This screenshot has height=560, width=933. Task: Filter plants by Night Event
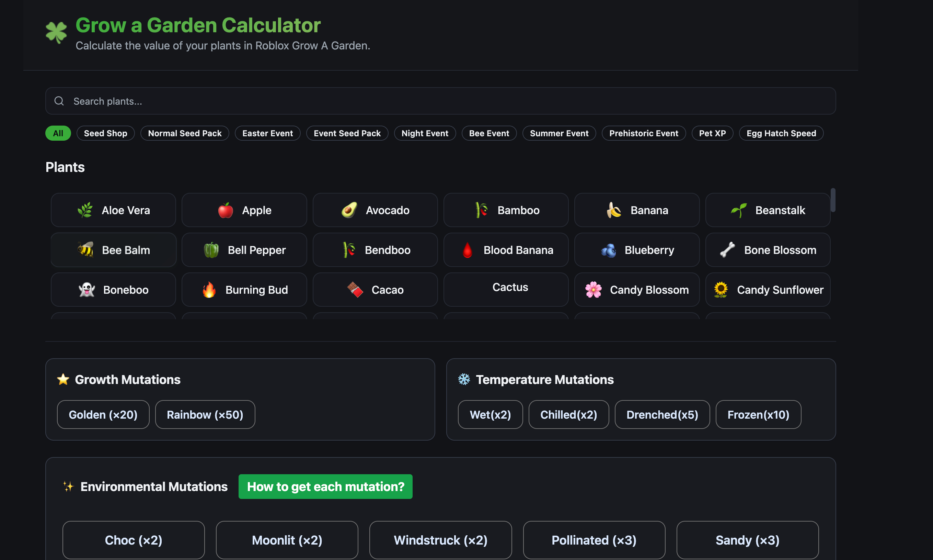point(425,133)
